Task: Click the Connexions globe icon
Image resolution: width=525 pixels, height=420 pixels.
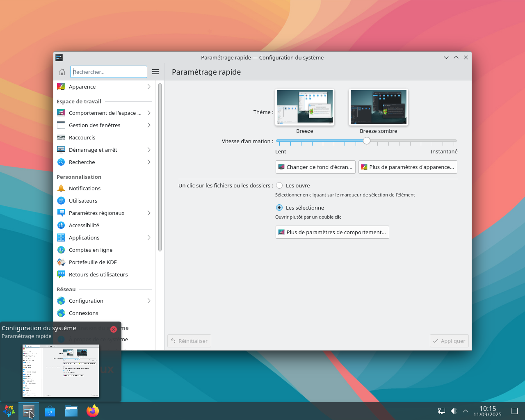Action: pos(61,313)
